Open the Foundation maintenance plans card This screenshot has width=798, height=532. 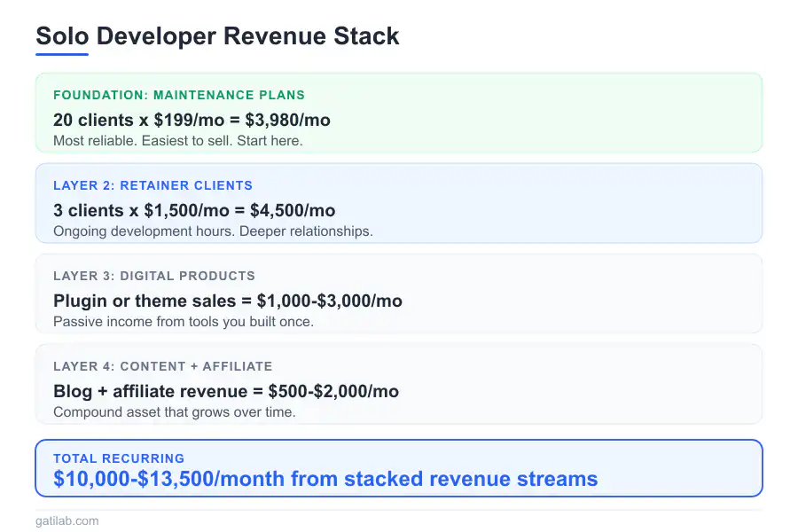399,113
